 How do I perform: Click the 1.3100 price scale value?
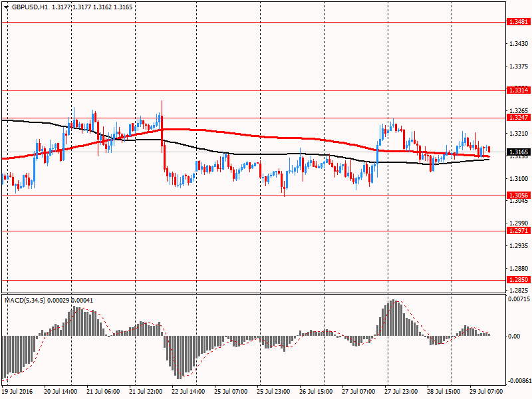pos(519,178)
